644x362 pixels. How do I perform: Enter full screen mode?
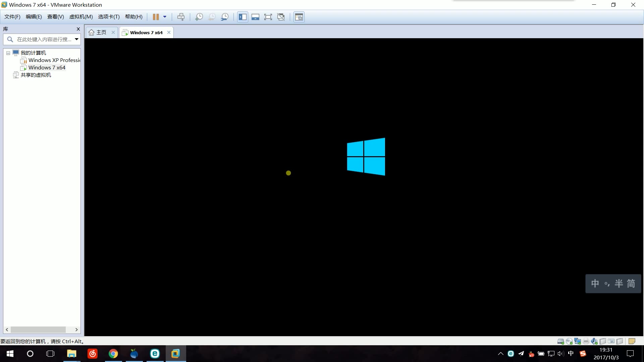pos(268,17)
